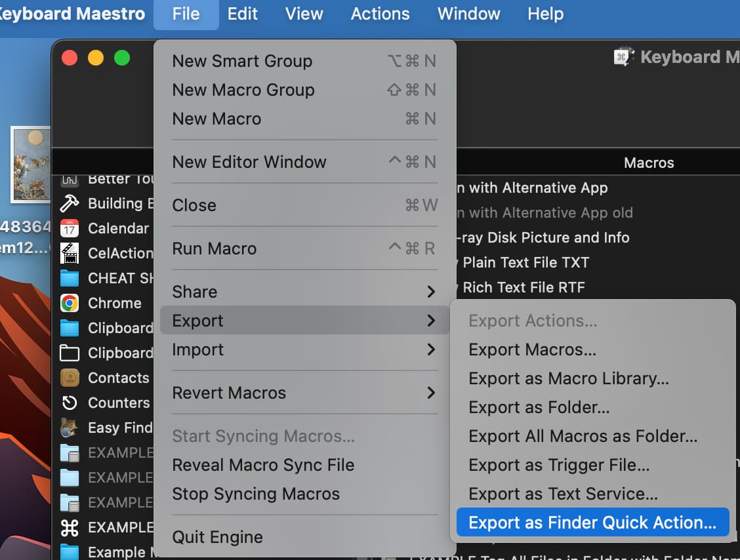The image size is (740, 560).
Task: Select the command-symbol EXAMPLE group icon
Action: (x=70, y=527)
